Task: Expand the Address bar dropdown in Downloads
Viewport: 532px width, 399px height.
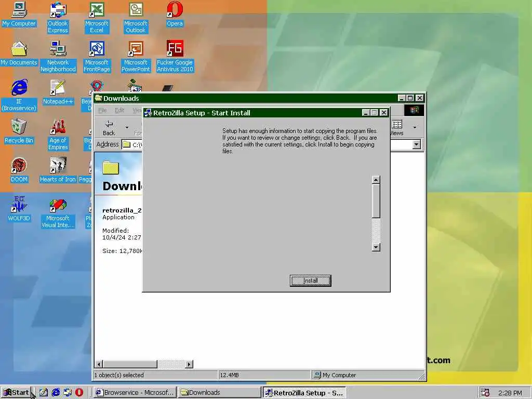Action: click(416, 144)
